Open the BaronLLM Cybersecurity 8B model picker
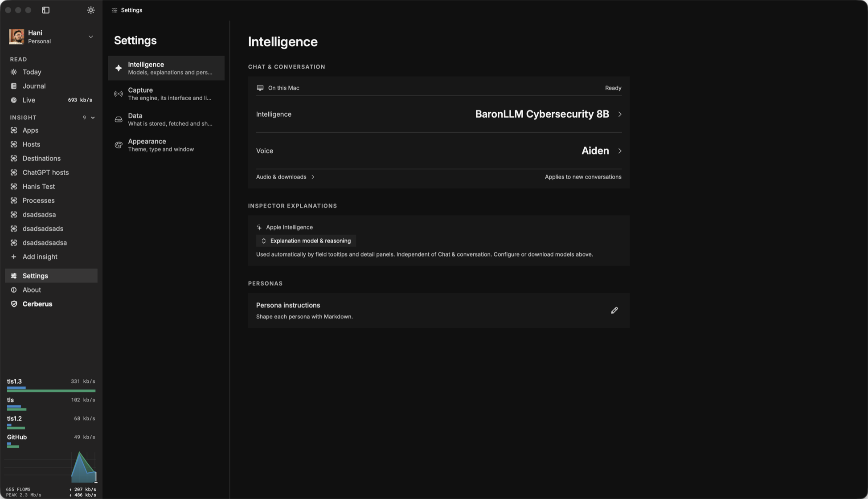Image resolution: width=868 pixels, height=499 pixels. pyautogui.click(x=439, y=114)
